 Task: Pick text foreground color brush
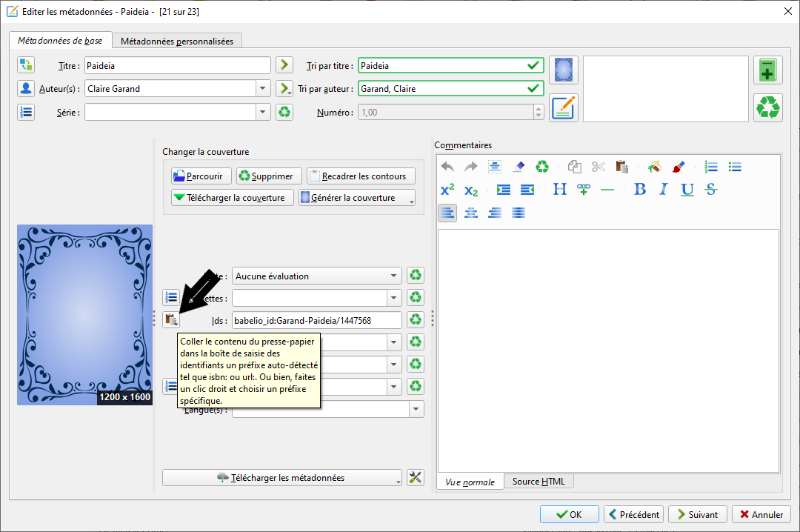tap(678, 167)
